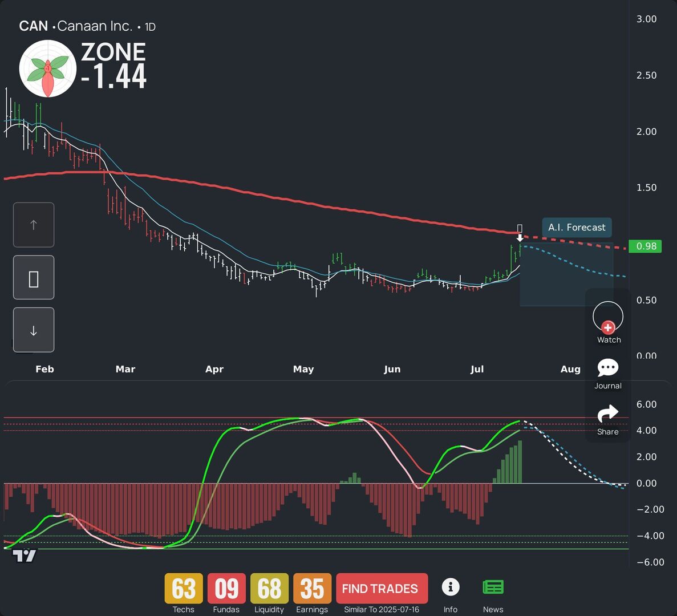
Task: Tap the down arrow chart button
Action: click(x=34, y=330)
